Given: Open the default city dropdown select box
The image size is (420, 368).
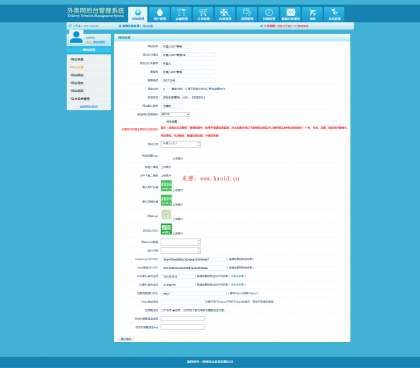Looking at the screenshot, I should click(175, 114).
